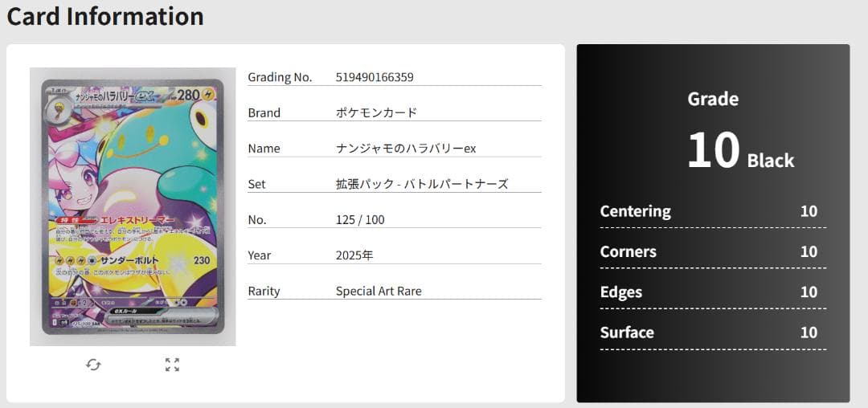
Task: Click the Surface score row
Action: tap(712, 333)
